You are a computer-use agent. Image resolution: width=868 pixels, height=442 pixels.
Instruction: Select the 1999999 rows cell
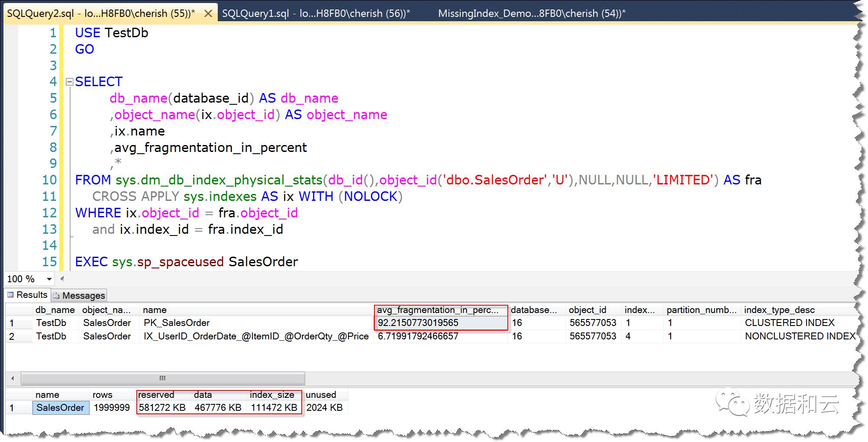112,408
